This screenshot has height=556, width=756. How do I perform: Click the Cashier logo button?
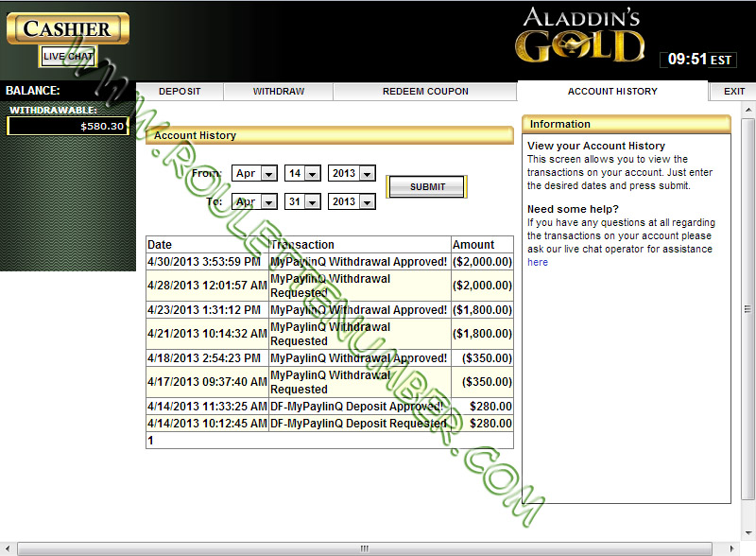coord(68,28)
